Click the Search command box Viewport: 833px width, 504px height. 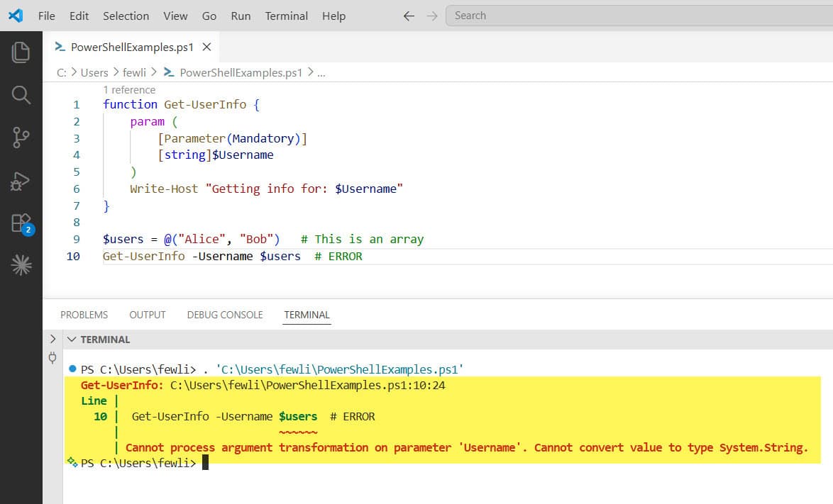click(x=639, y=16)
